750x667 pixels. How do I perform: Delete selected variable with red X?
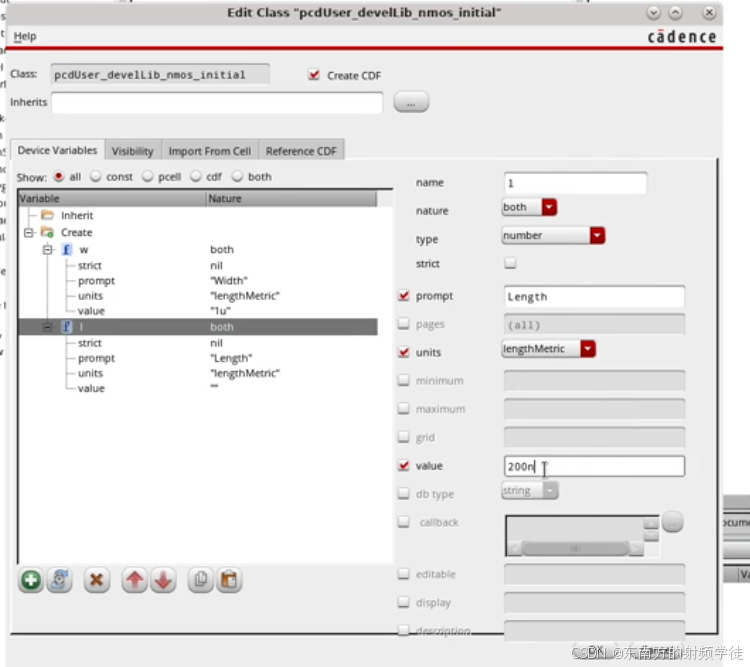(97, 580)
